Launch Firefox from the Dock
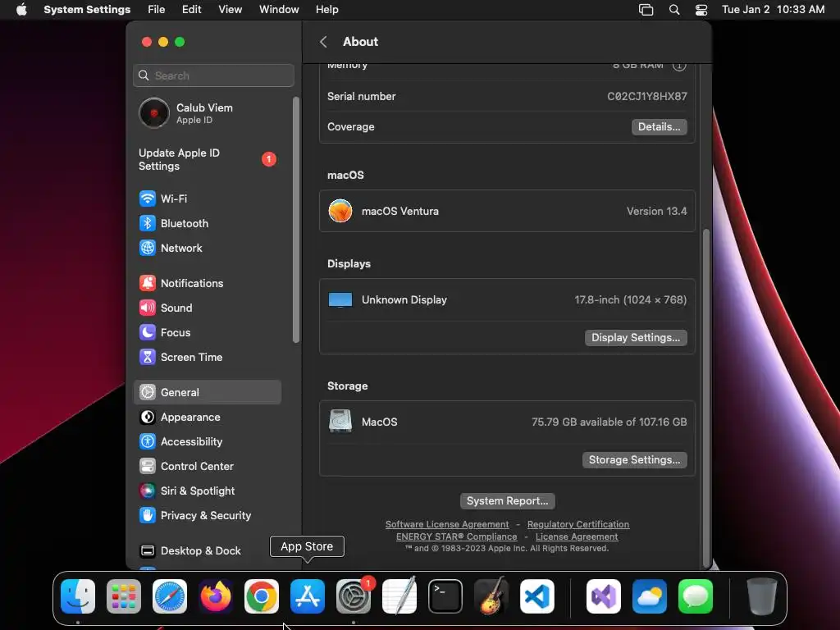Image resolution: width=840 pixels, height=630 pixels. tap(216, 596)
